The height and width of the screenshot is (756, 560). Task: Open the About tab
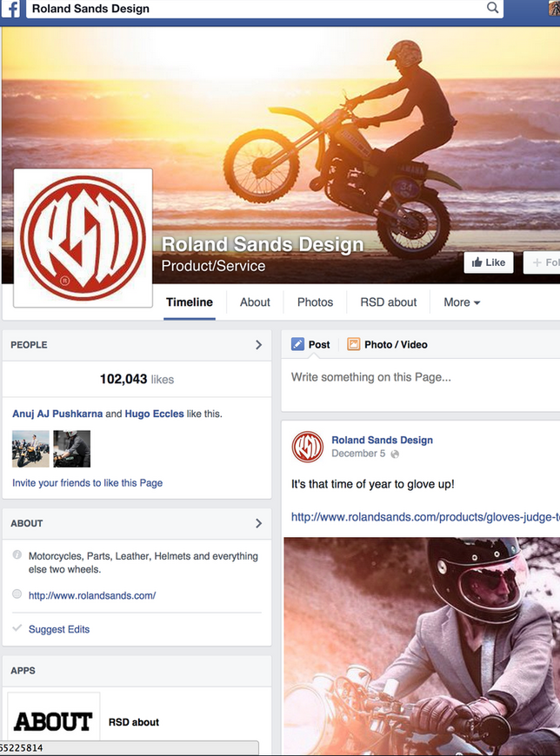tap(255, 302)
